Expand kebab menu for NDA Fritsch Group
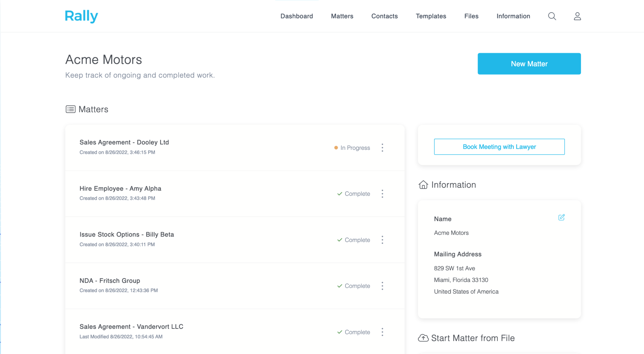 coord(382,286)
